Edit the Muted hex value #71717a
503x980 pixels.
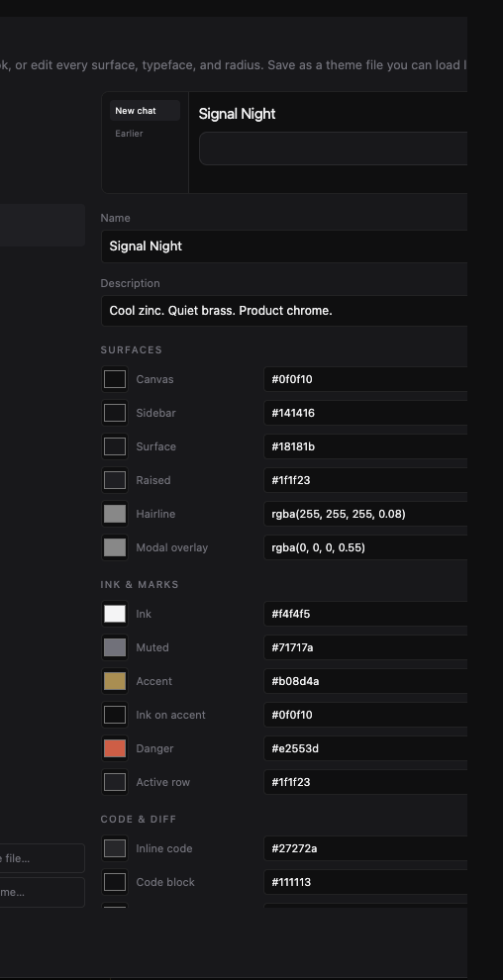click(x=365, y=648)
